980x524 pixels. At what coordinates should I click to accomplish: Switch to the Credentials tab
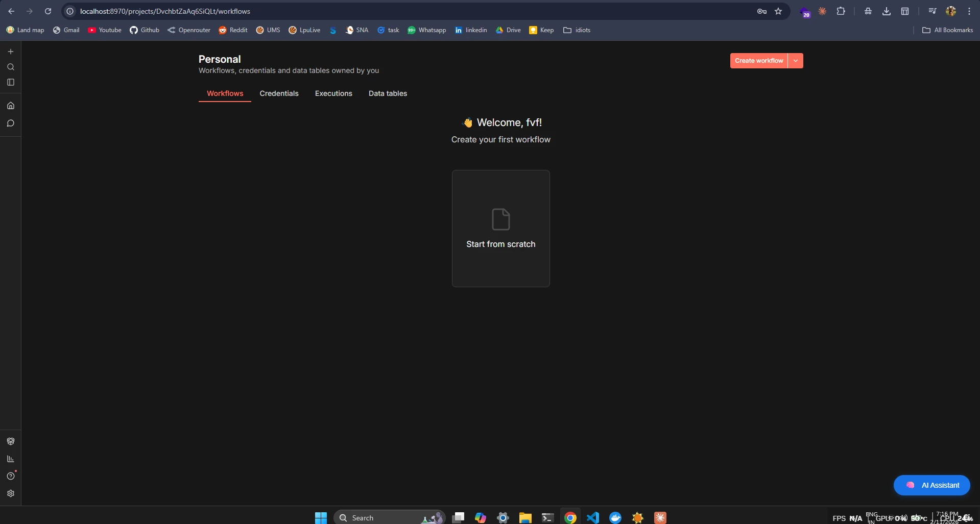pyautogui.click(x=279, y=93)
